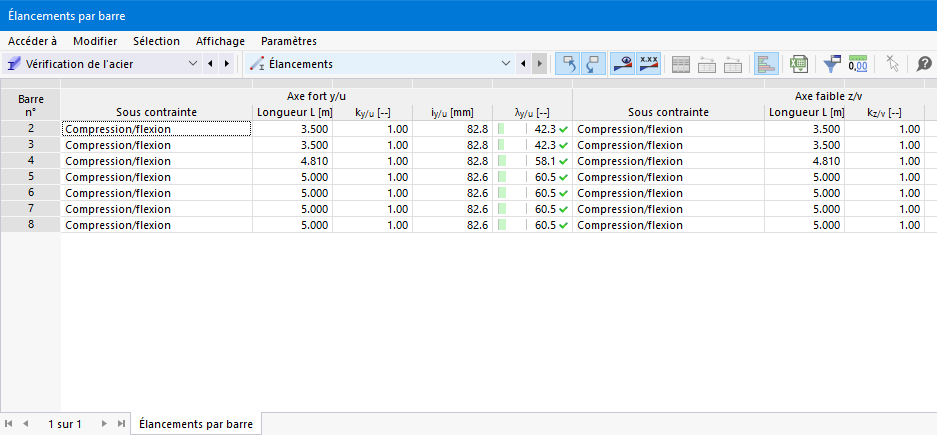The width and height of the screenshot is (937, 435).
Task: Click the steel verification icon in the left dropdown
Action: coord(15,63)
